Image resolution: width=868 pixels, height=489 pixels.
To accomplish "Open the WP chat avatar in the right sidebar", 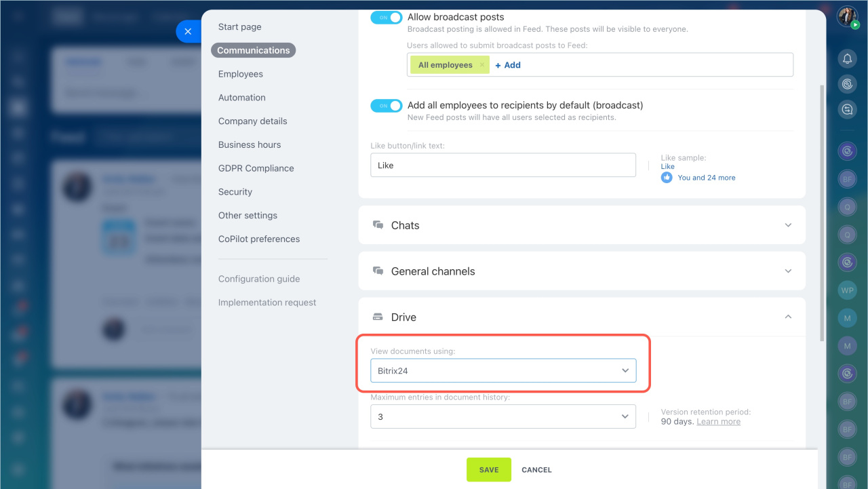I will pos(847,290).
